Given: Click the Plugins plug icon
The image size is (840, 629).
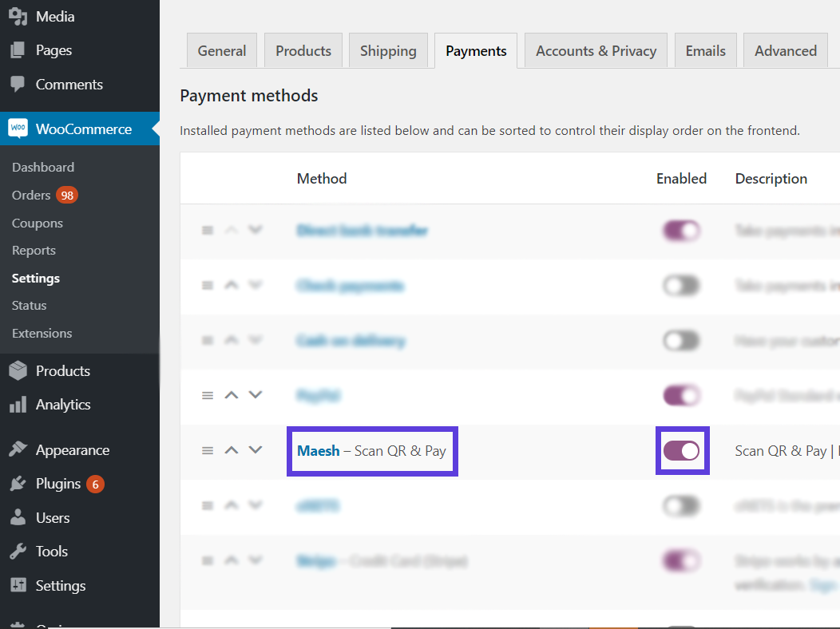Looking at the screenshot, I should pos(18,484).
